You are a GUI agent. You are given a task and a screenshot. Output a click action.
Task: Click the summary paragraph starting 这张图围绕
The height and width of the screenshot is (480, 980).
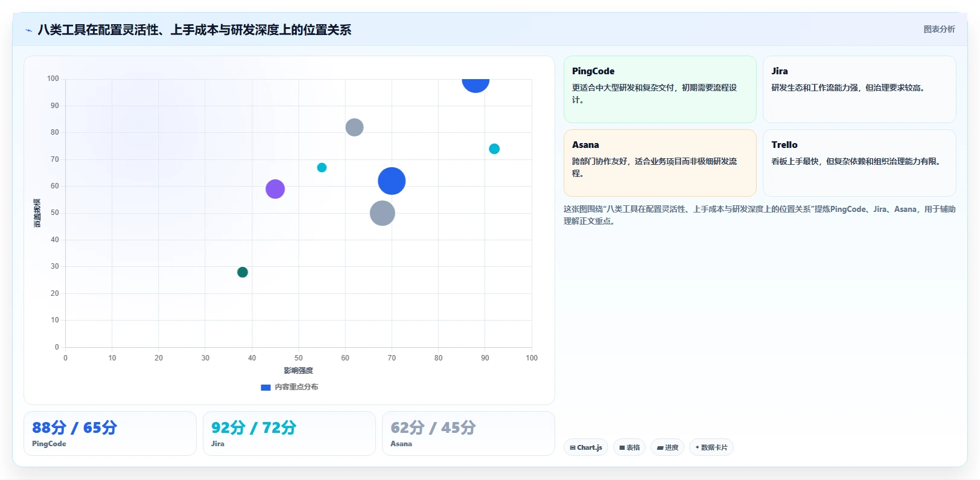click(760, 215)
